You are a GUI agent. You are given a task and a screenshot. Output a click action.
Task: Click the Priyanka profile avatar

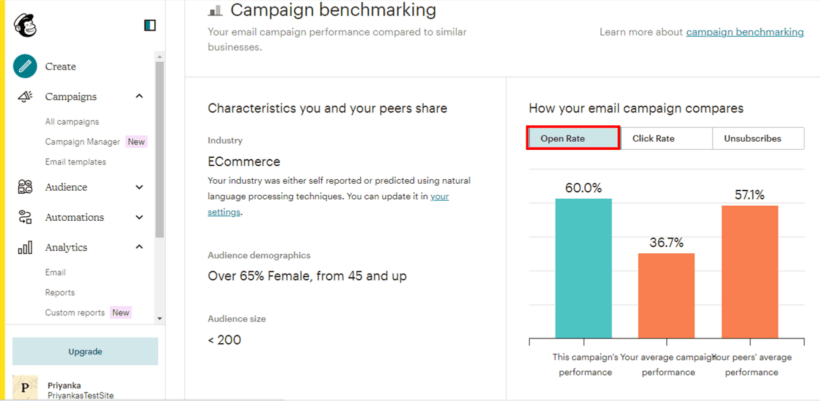click(x=25, y=388)
